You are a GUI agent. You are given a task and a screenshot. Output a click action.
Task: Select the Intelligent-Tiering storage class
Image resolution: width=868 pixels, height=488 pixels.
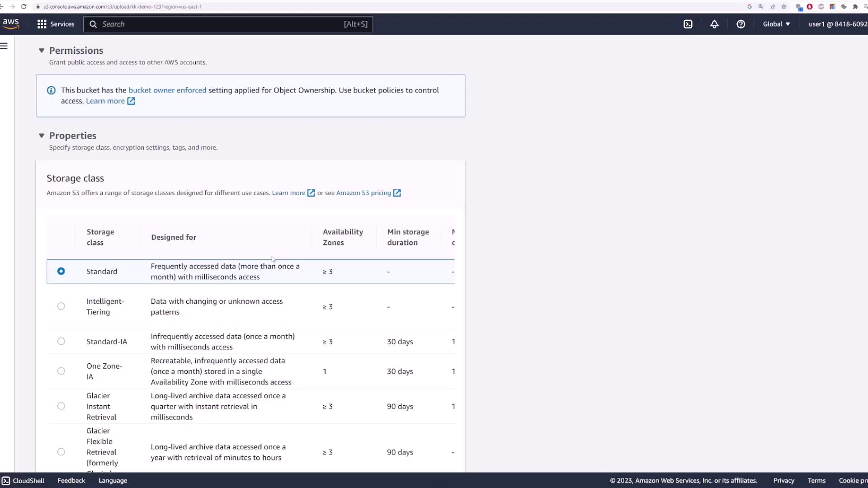click(x=61, y=306)
